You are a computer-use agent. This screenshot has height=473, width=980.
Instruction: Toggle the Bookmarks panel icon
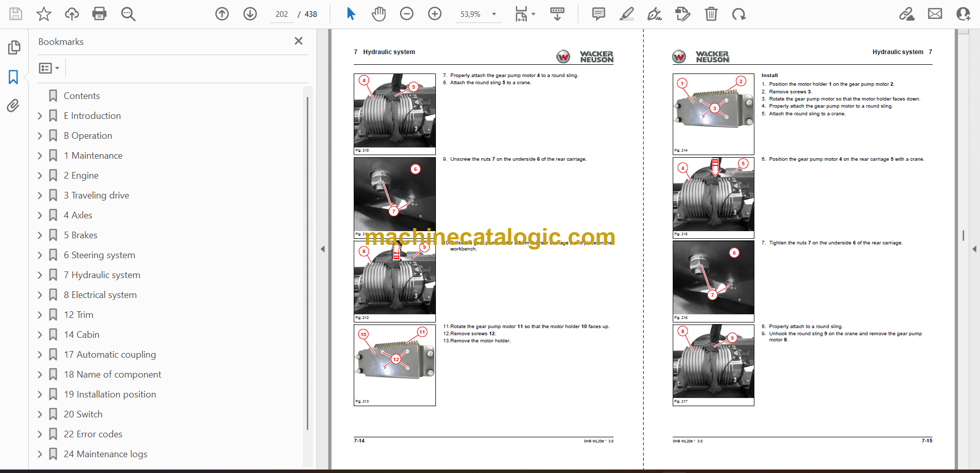(14, 77)
